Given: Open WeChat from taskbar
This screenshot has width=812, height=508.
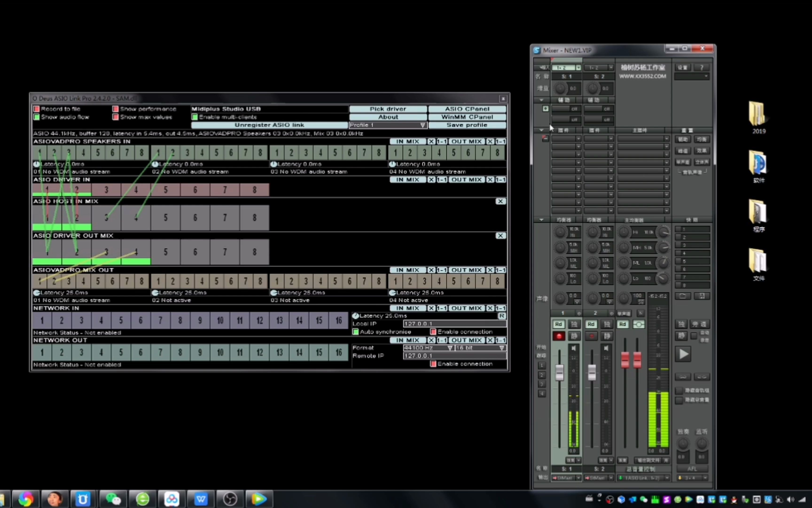Looking at the screenshot, I should (x=113, y=499).
